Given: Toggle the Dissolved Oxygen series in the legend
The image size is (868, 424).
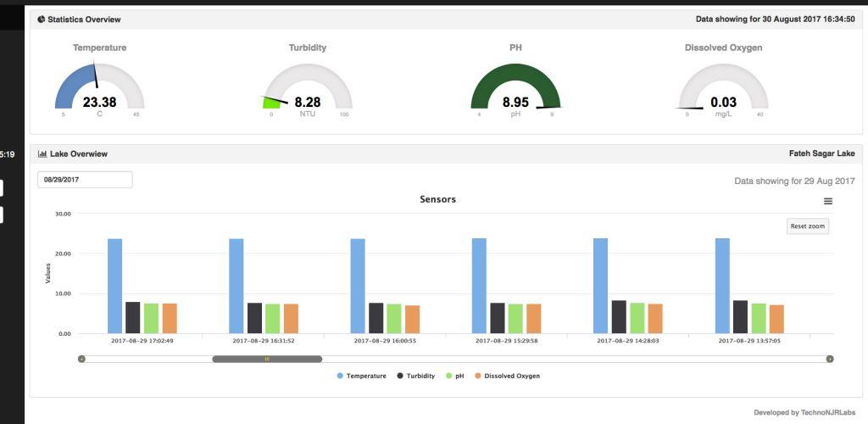Looking at the screenshot, I should coord(507,376).
